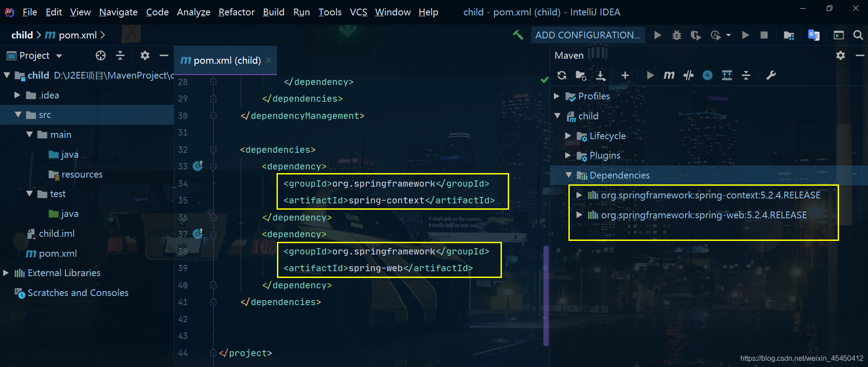Screen dimensions: 868x367
Task: Collapse Maven Dependencies node
Action: (x=569, y=175)
